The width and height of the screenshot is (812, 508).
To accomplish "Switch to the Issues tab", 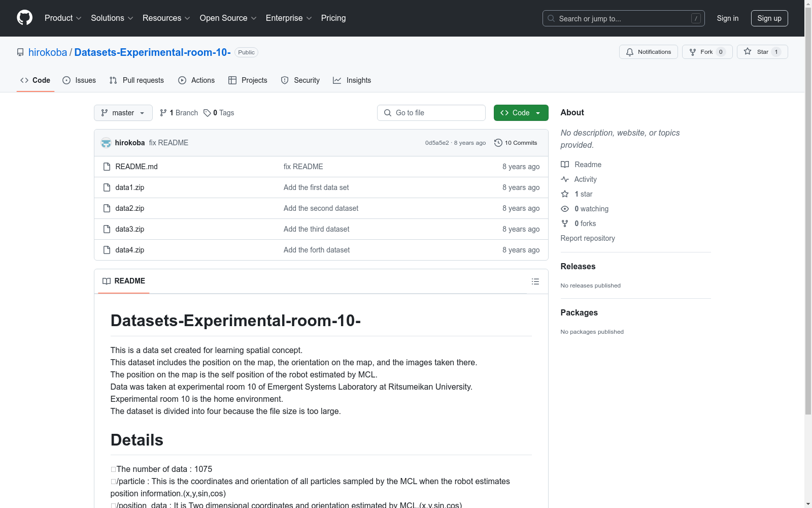I will (79, 80).
